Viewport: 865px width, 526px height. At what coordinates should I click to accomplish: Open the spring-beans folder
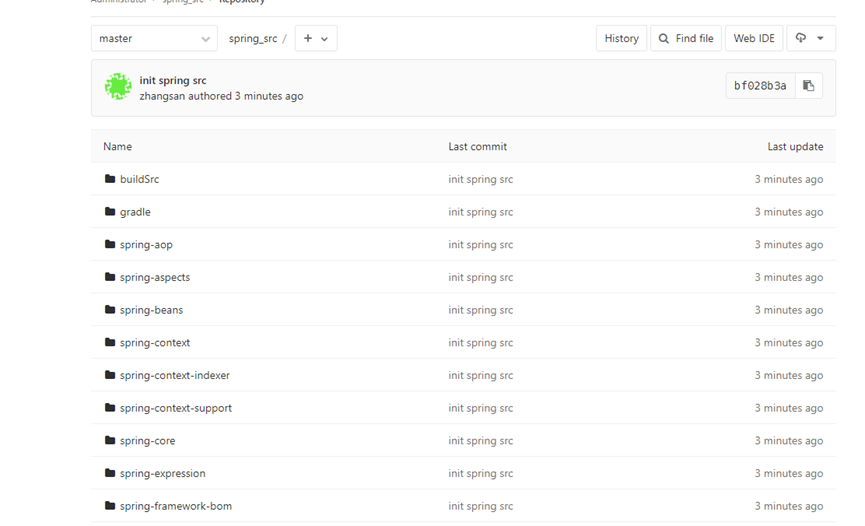coord(151,310)
